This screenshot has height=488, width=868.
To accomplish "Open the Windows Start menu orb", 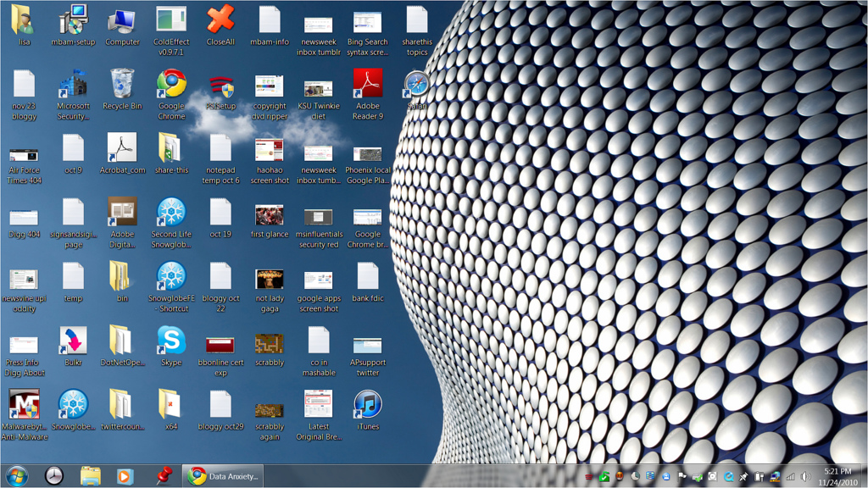I will click(17, 476).
